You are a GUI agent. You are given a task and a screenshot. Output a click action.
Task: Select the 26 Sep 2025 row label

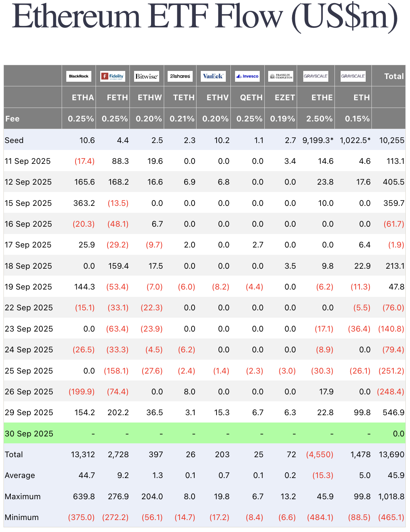pyautogui.click(x=29, y=392)
